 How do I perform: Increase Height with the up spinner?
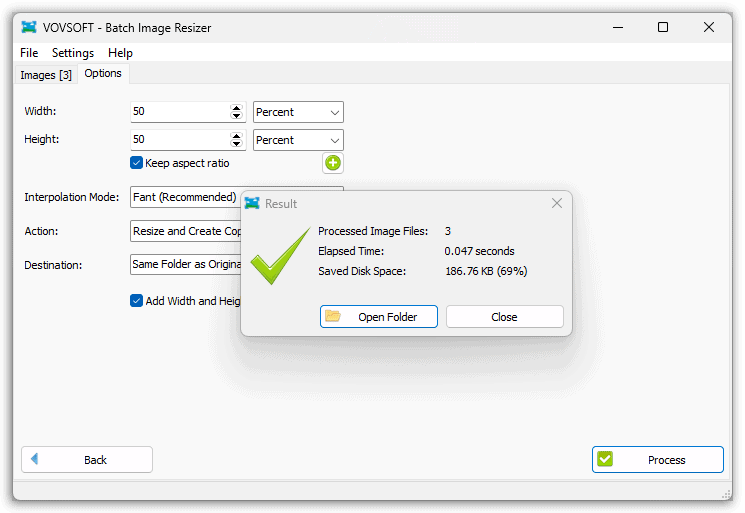(x=236, y=136)
